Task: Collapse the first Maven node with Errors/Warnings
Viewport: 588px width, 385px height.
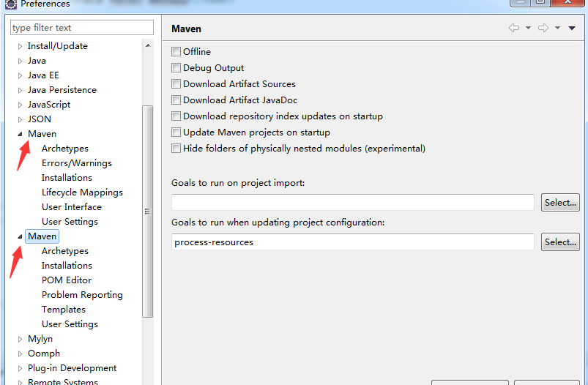Action: click(20, 134)
